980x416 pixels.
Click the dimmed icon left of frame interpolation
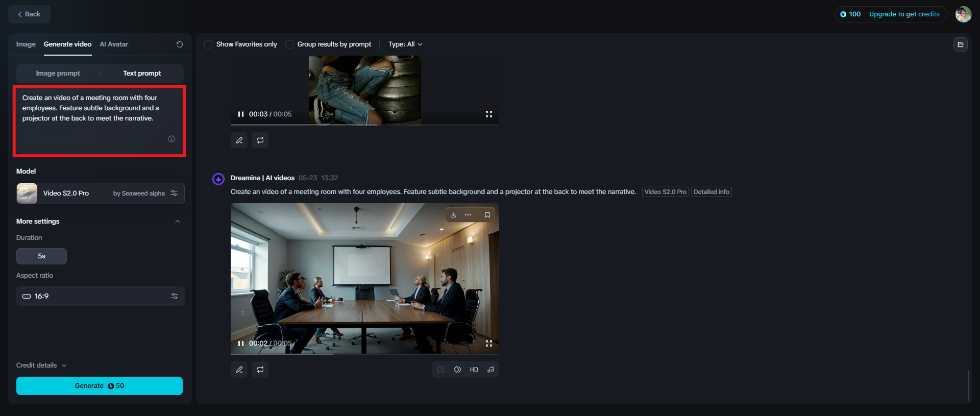[x=440, y=370]
